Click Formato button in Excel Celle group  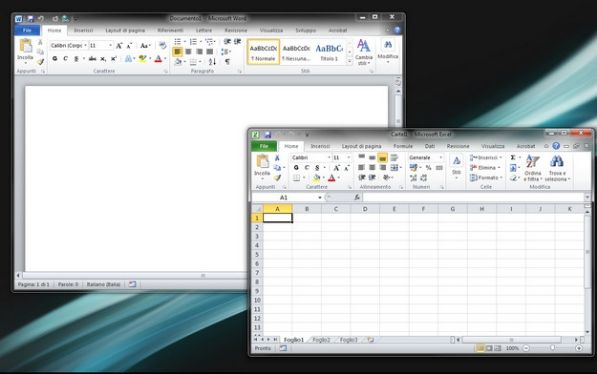coord(486,177)
